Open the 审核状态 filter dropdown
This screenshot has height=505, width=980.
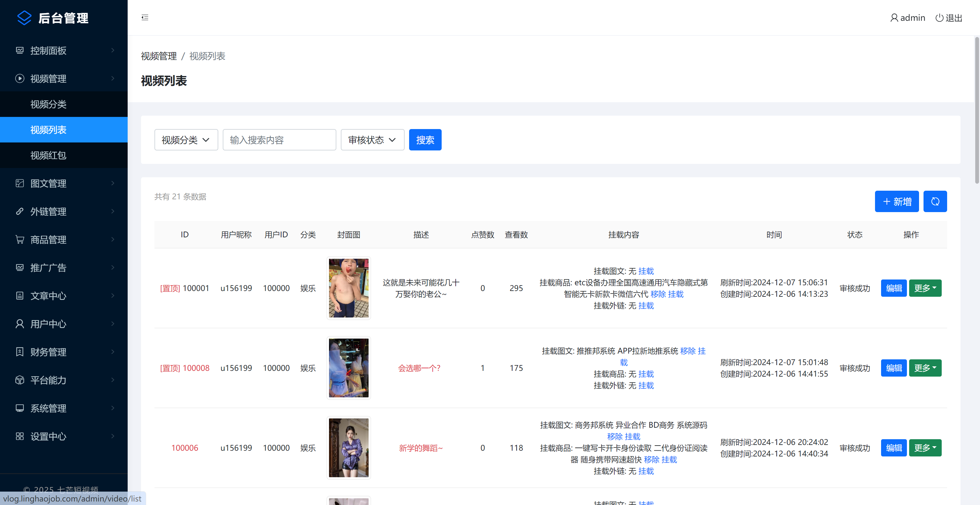tap(372, 140)
